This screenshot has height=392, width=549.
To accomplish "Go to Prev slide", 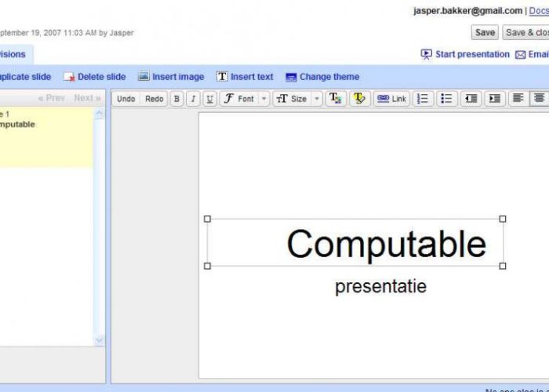I will [x=52, y=98].
